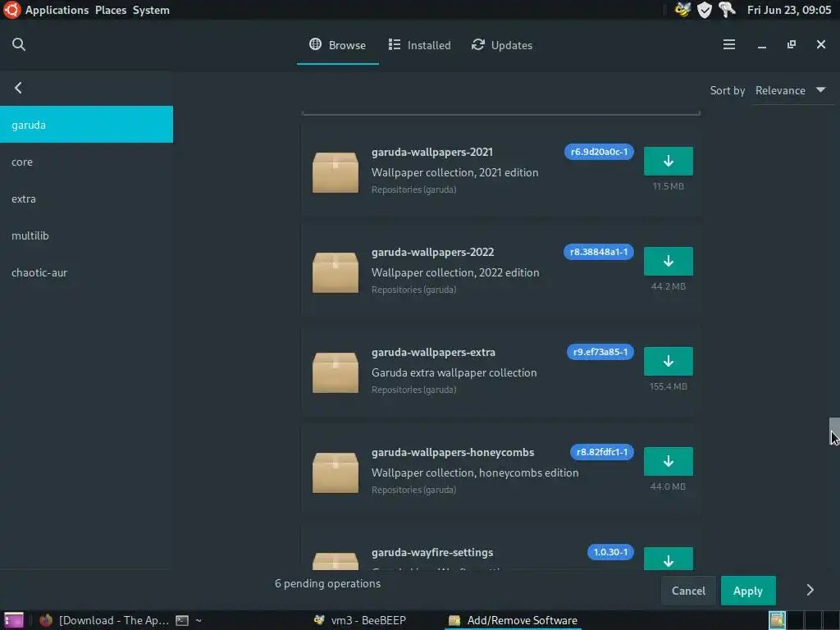840x630 pixels.
Task: Open BeeBEEP bee icon in system tray
Action: pos(682,10)
